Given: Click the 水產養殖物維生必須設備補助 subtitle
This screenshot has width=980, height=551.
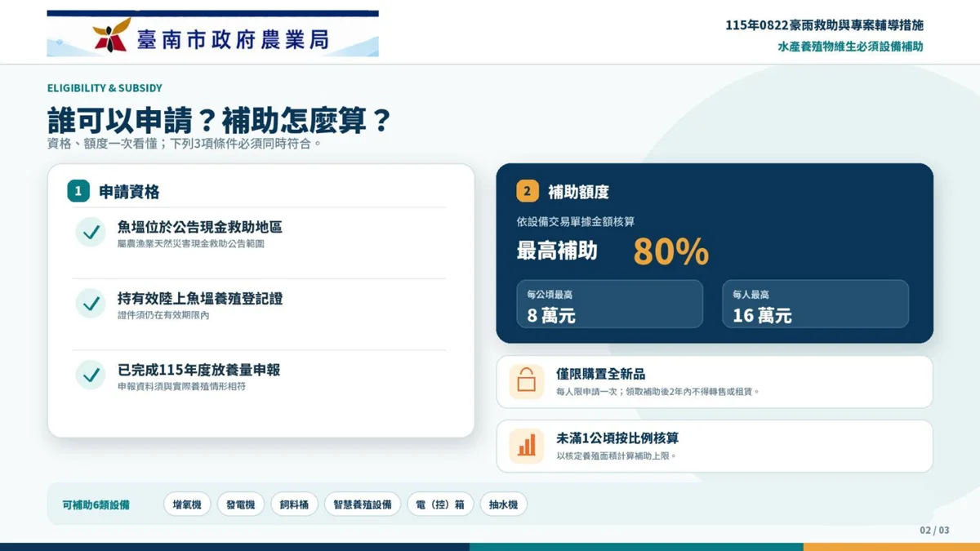Looking at the screenshot, I should [850, 47].
